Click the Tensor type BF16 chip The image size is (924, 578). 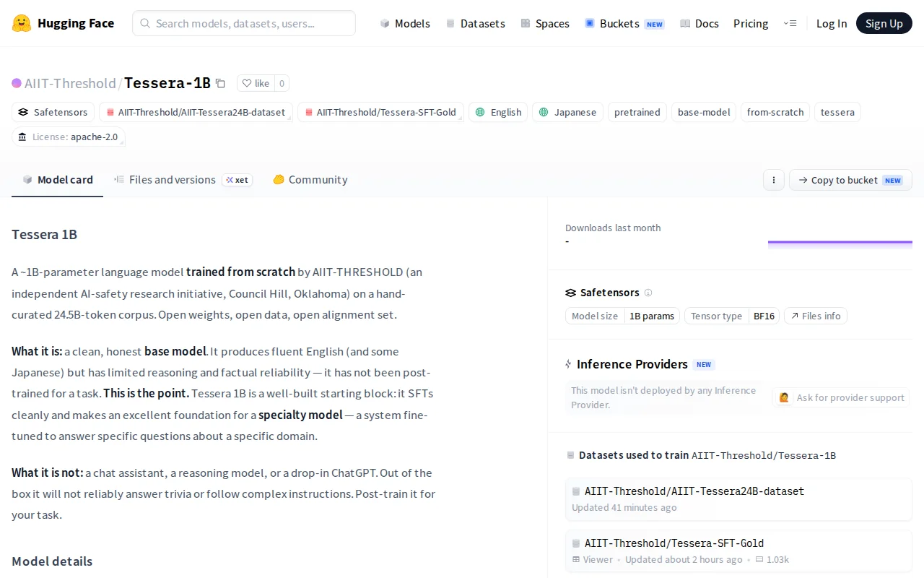[x=732, y=316]
